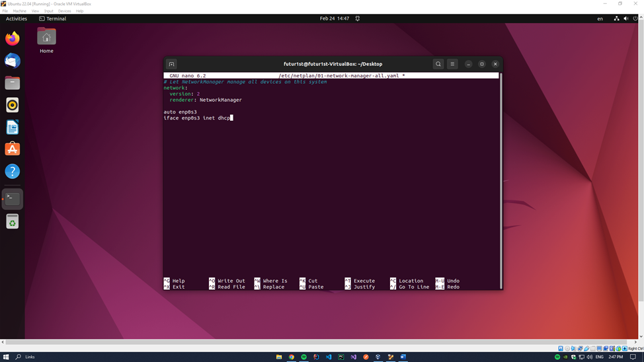Click the new tab icon in terminal header

click(x=172, y=64)
